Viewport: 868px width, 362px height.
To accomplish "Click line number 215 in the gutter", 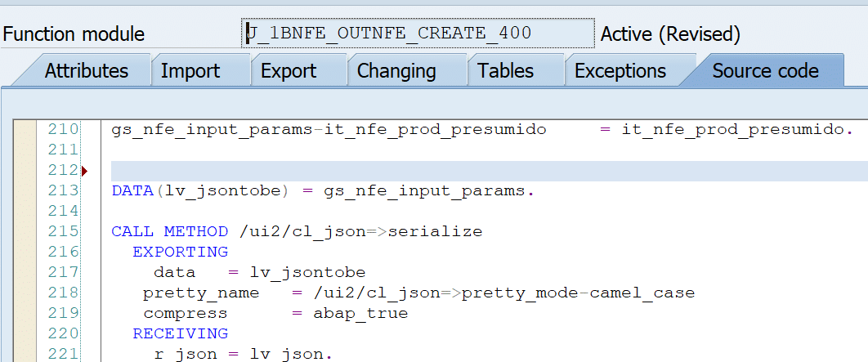I will (x=63, y=231).
